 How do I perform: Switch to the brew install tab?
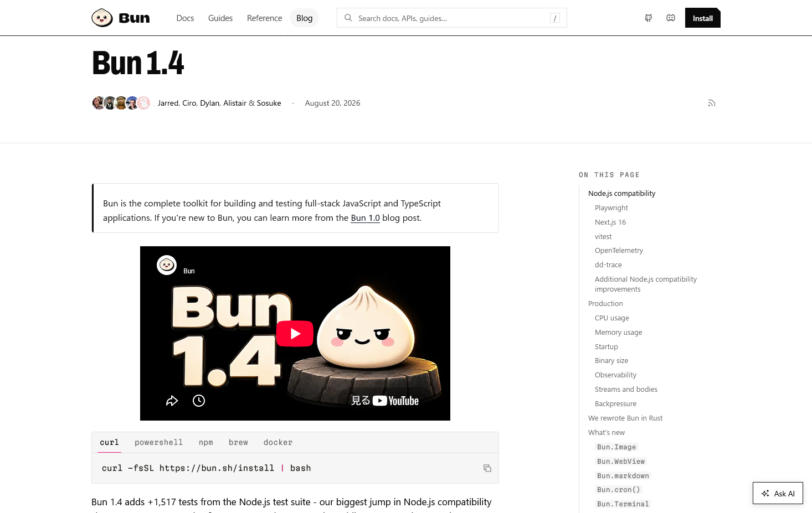[x=238, y=442]
